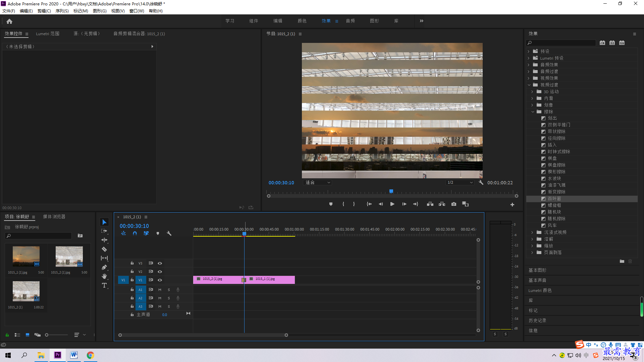Step back one frame button
644x362 pixels.
tap(381, 204)
